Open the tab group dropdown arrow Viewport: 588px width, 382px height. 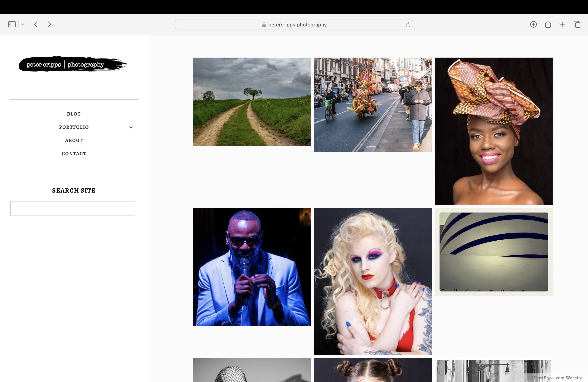(23, 25)
